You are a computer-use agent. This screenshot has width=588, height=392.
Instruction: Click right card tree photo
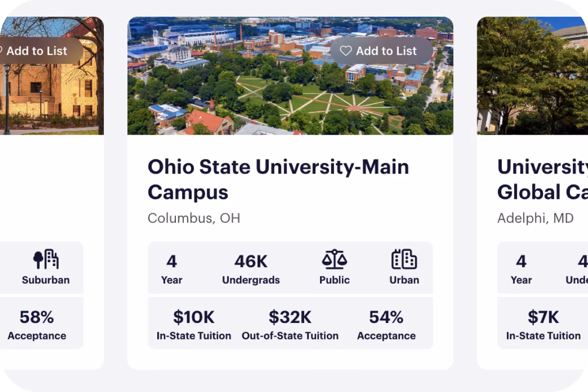pyautogui.click(x=533, y=76)
